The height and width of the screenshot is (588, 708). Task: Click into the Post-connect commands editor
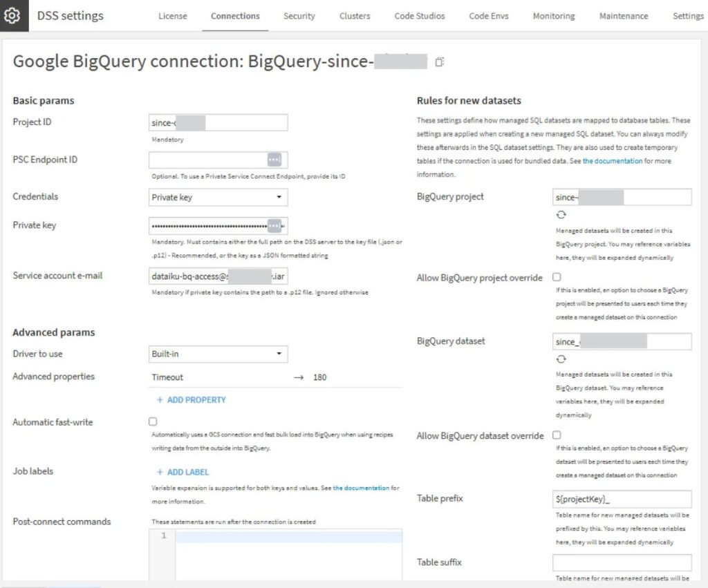288,556
